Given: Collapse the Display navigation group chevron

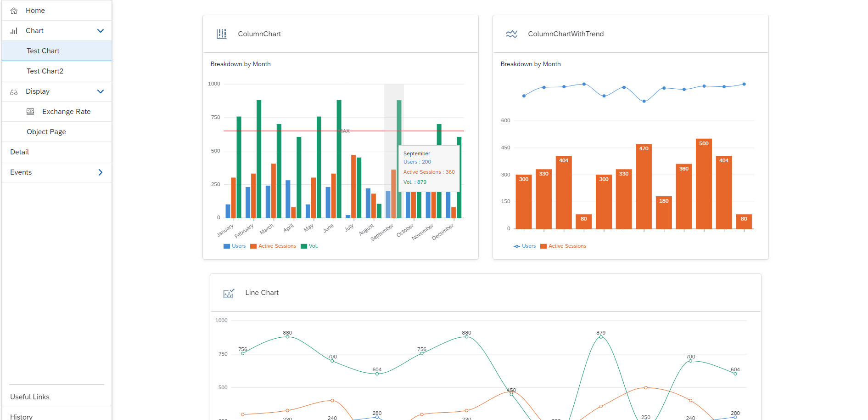Looking at the screenshot, I should tap(101, 91).
